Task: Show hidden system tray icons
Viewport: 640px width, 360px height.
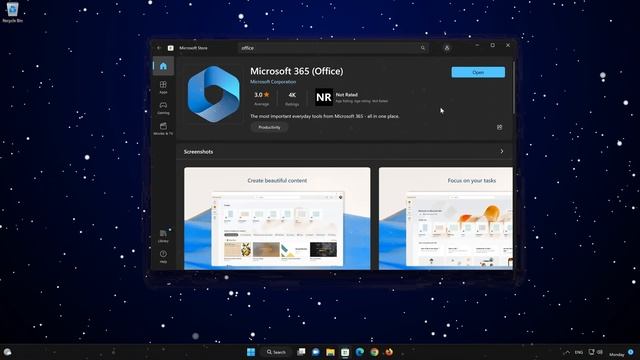Action: pos(567,352)
